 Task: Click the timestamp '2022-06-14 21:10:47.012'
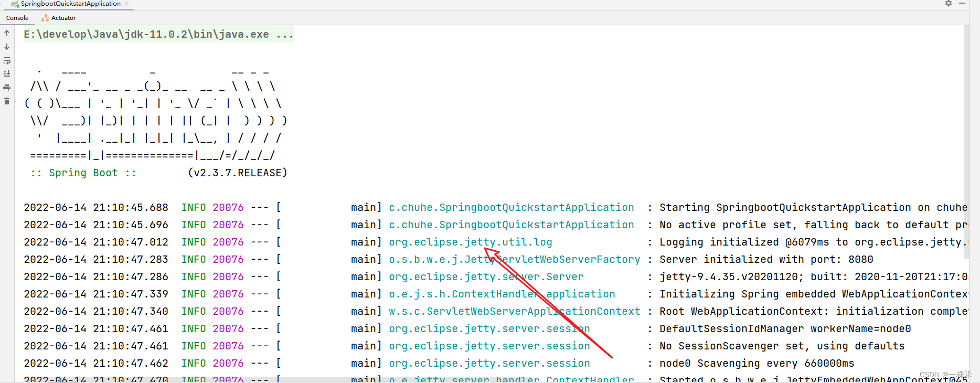96,242
